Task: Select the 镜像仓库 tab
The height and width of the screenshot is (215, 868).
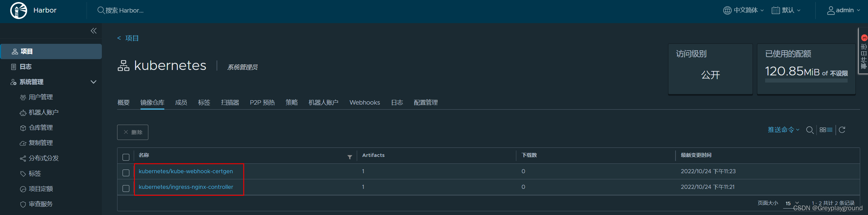Action: pyautogui.click(x=152, y=103)
